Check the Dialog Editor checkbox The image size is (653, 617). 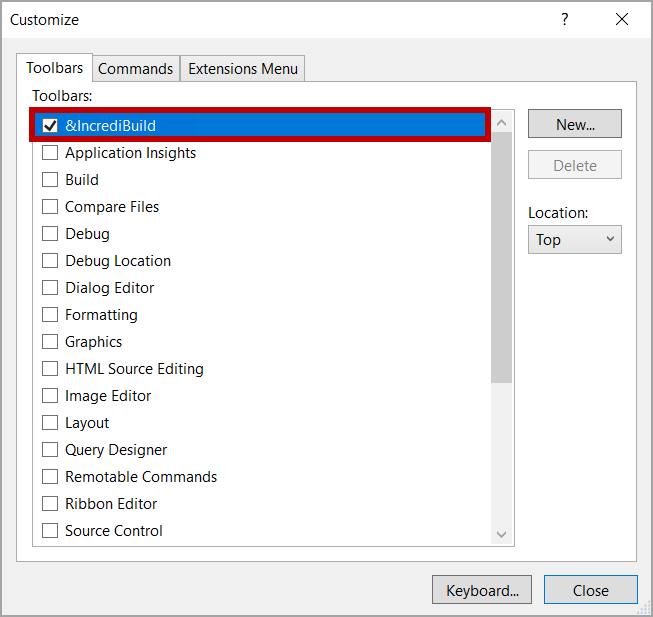pos(50,288)
